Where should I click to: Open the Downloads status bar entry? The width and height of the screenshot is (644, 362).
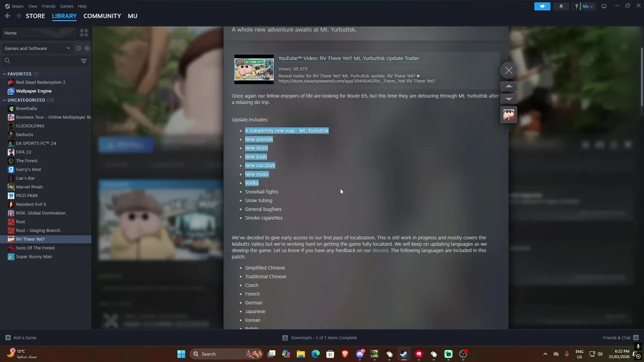(x=319, y=338)
